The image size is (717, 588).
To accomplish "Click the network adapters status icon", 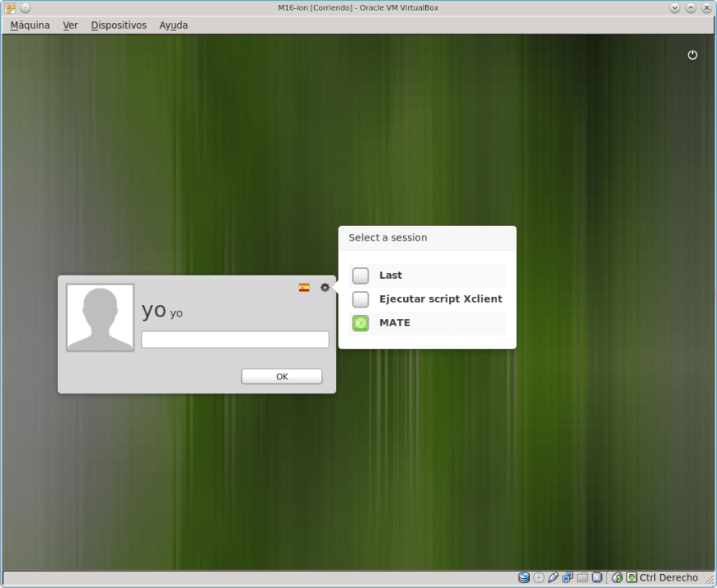I will click(567, 577).
